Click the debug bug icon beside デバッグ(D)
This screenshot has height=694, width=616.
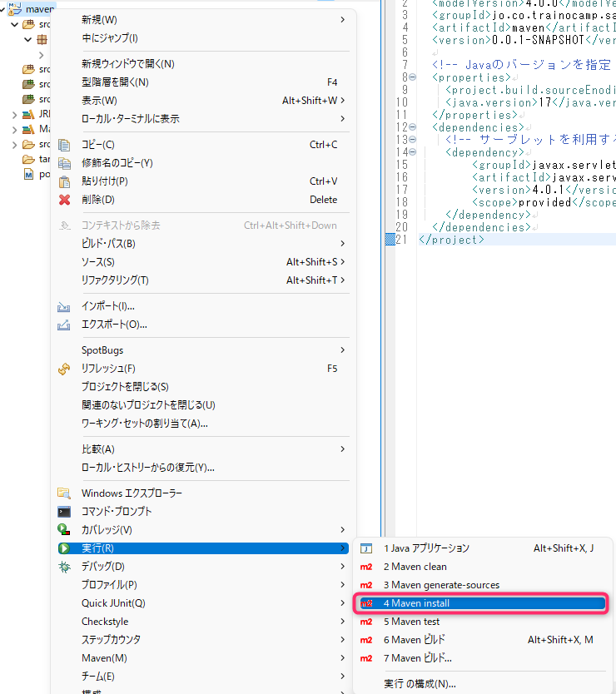point(64,567)
